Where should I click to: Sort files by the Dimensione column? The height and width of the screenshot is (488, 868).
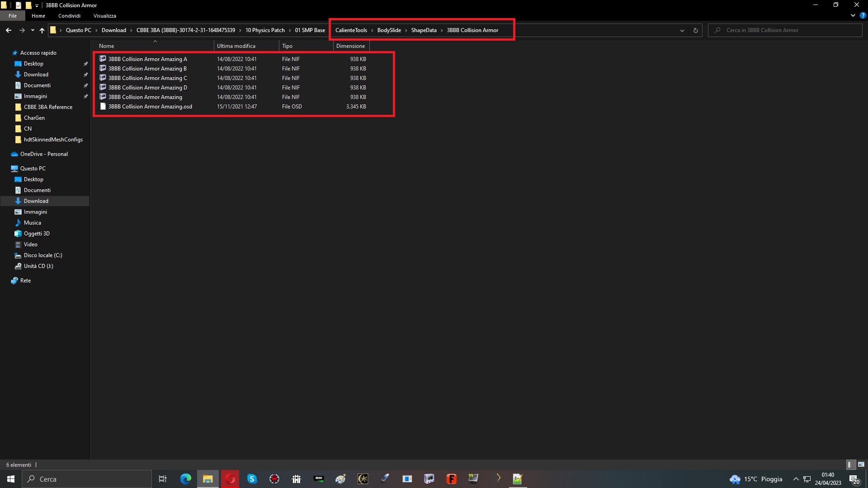pyautogui.click(x=350, y=46)
